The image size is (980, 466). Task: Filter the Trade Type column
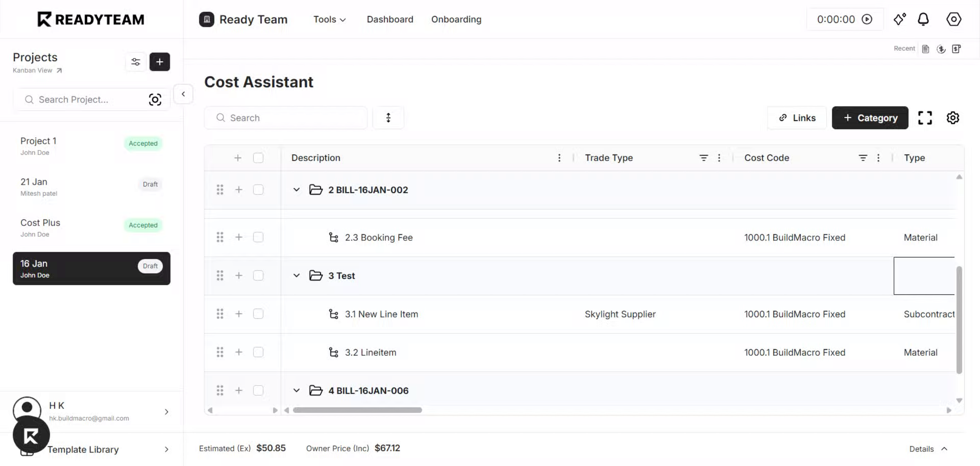coord(704,158)
